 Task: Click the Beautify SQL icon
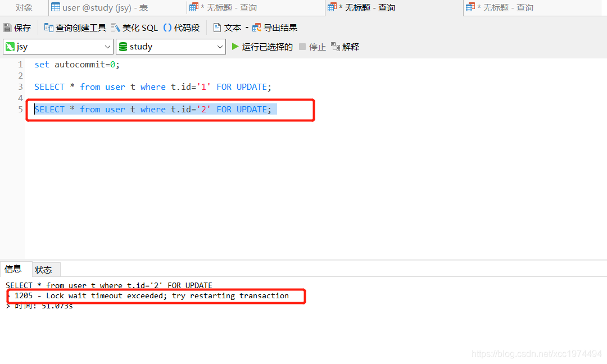pos(115,28)
